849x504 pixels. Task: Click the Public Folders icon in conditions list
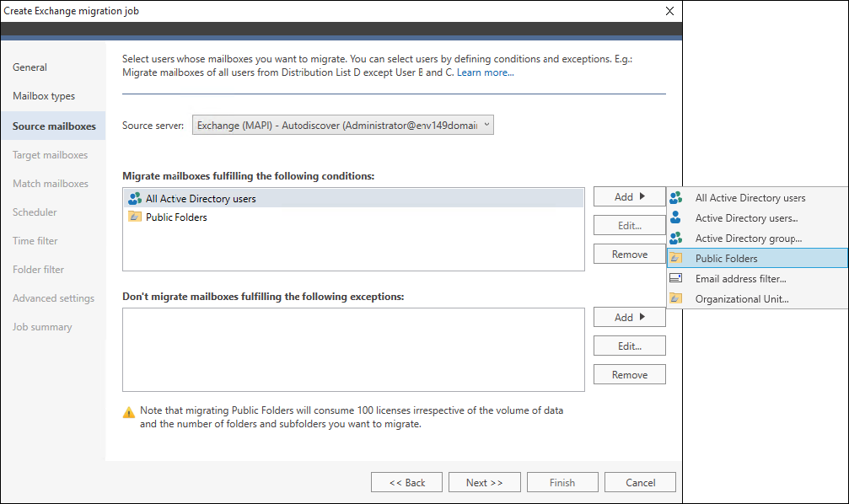pos(134,217)
